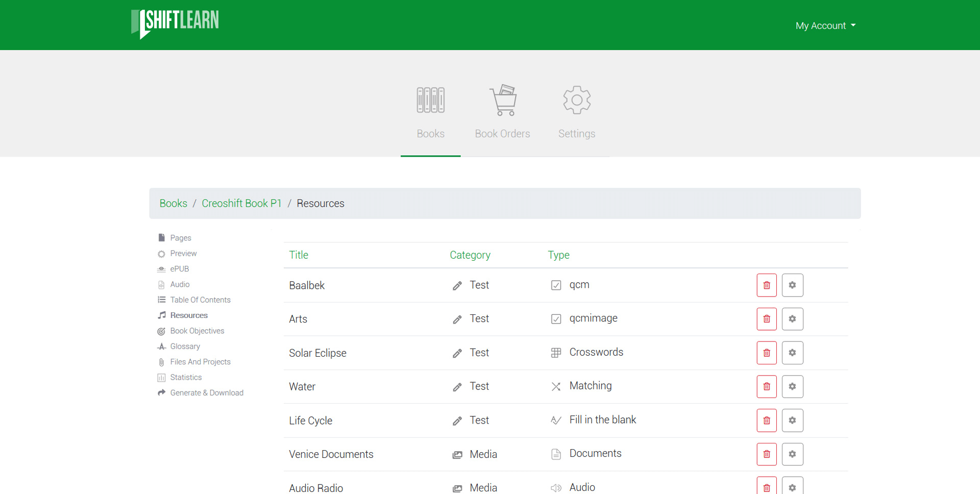Click the Baalbek title
980x494 pixels.
(307, 285)
